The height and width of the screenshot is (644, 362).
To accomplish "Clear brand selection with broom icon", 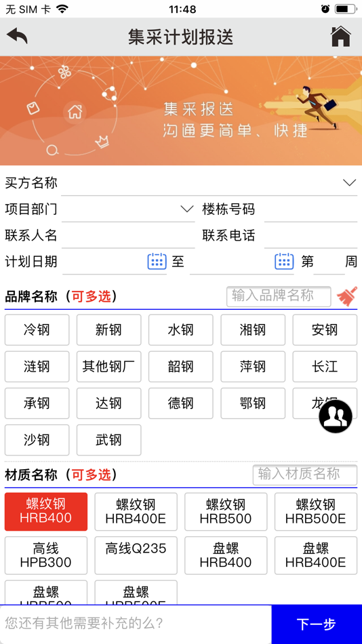I will pyautogui.click(x=347, y=296).
